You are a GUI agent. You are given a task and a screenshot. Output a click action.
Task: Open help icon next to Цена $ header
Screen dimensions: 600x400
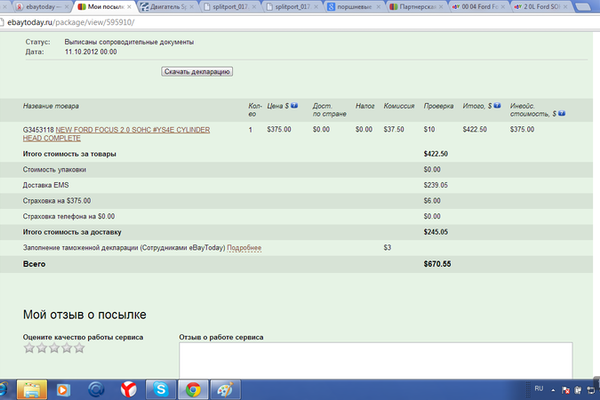[294, 106]
